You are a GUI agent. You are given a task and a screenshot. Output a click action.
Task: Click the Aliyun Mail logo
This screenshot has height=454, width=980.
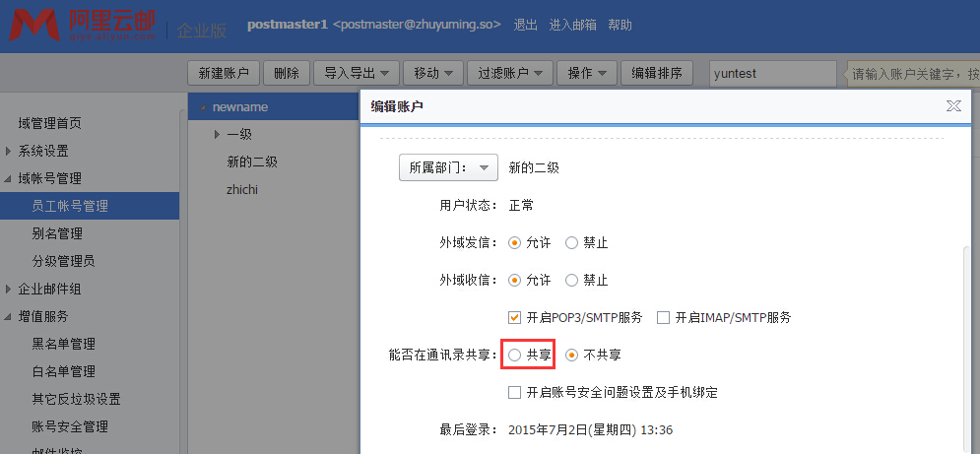pos(82,24)
